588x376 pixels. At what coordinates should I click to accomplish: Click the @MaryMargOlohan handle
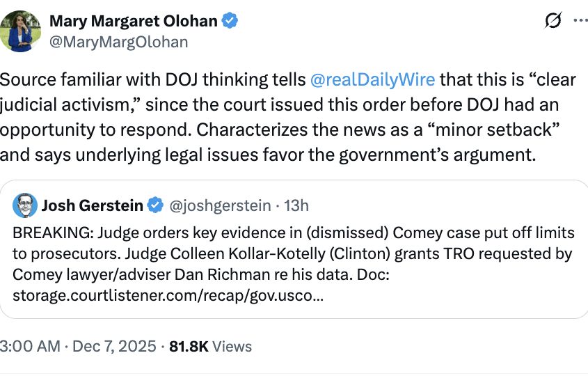click(x=118, y=42)
